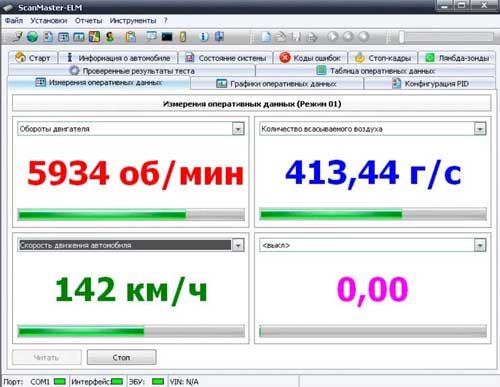Viewport: 500px width, 387px height.
Task: Expand the Количество всасываемого воздуха dropdown
Action: [x=480, y=129]
